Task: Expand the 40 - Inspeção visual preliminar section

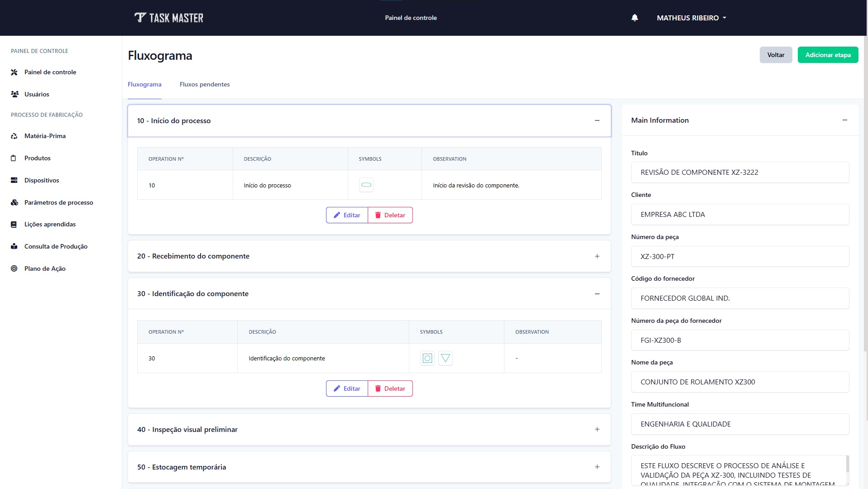Action: click(597, 429)
